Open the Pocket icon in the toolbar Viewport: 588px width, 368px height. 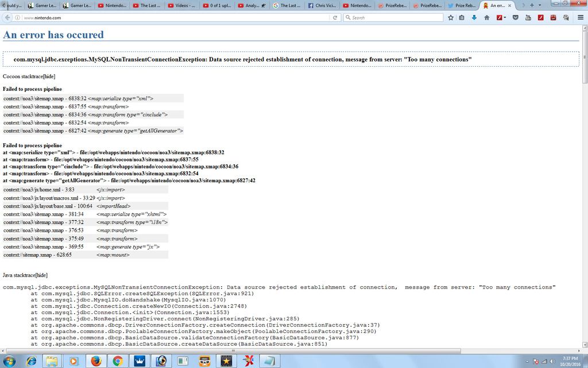516,18
